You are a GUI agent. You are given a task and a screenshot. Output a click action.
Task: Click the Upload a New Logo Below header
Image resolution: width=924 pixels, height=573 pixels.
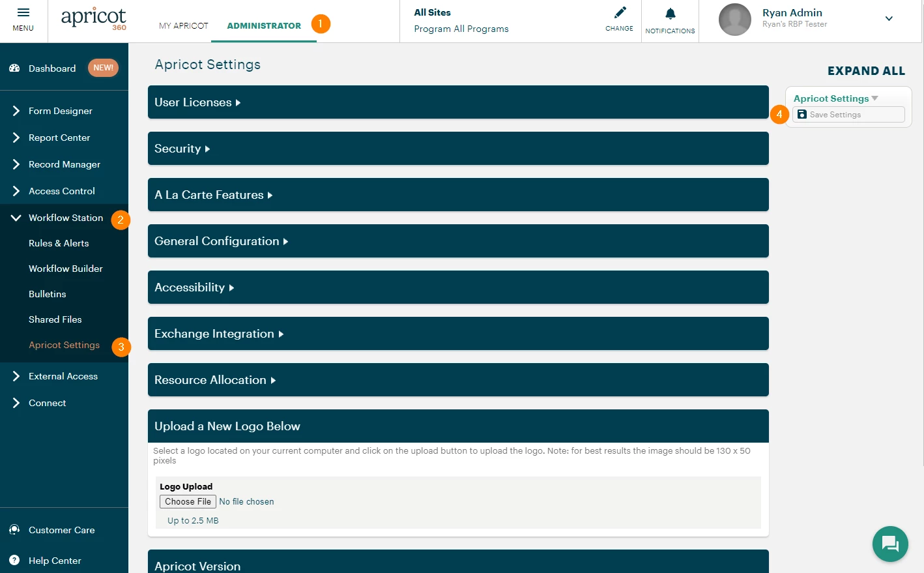pyautogui.click(x=458, y=426)
